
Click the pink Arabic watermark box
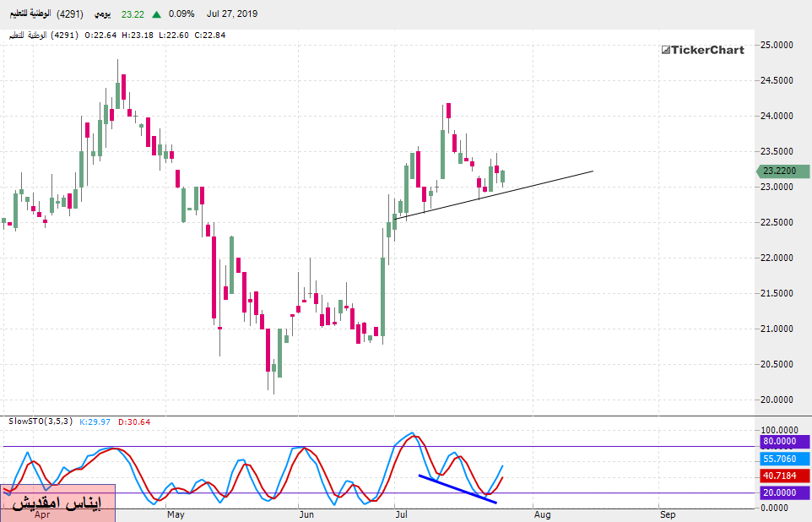(57, 503)
